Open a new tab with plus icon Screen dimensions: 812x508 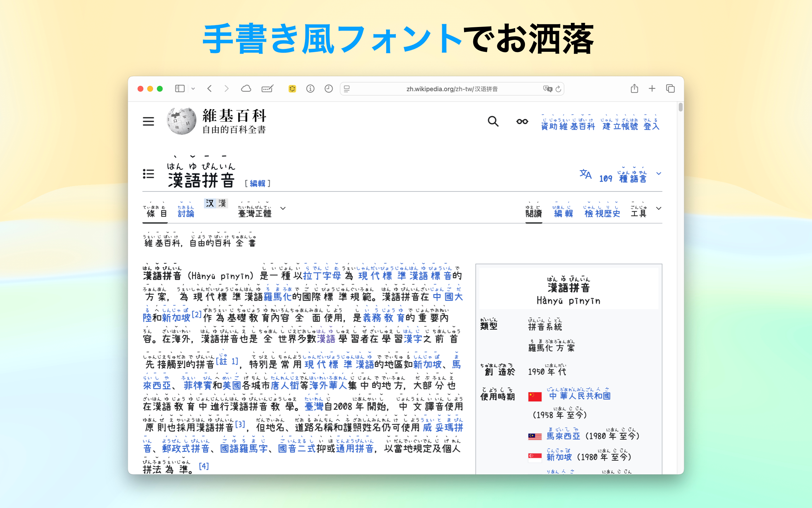tap(652, 88)
